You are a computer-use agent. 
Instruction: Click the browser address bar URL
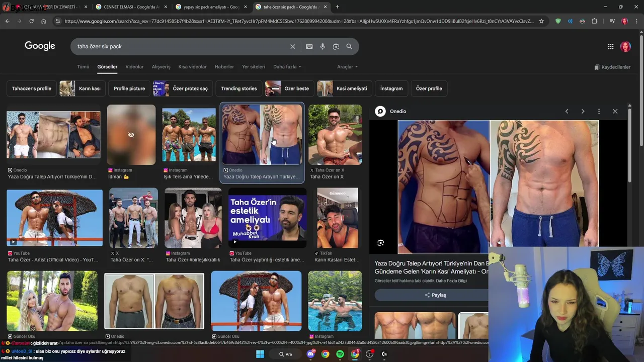(299, 21)
